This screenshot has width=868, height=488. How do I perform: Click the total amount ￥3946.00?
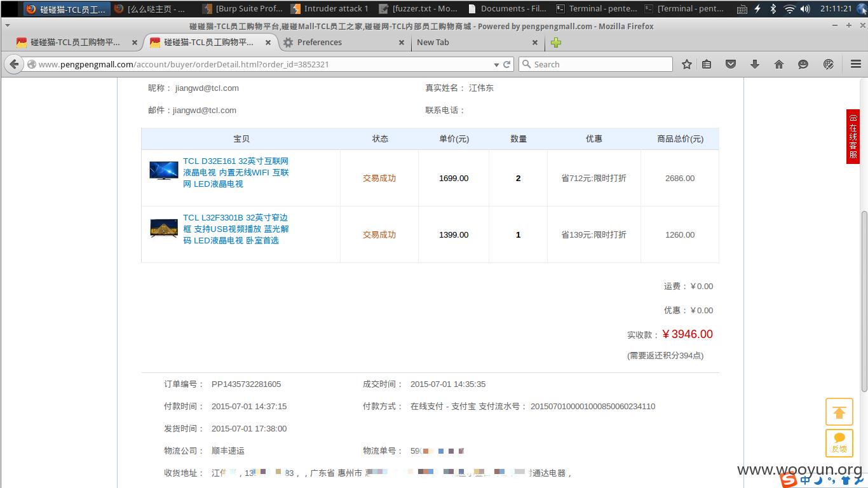(x=687, y=334)
